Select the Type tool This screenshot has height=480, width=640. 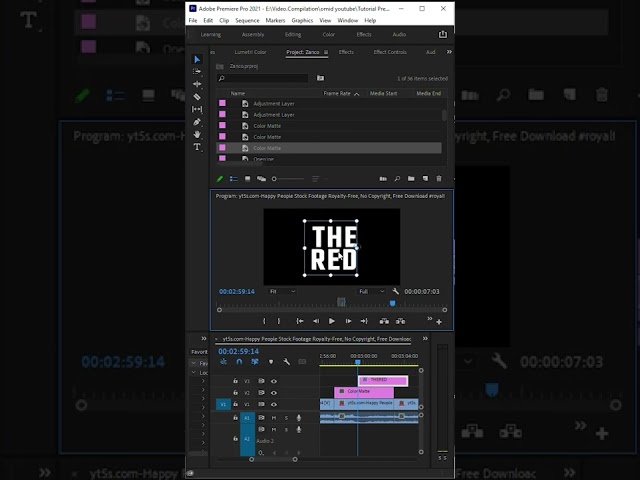(197, 147)
